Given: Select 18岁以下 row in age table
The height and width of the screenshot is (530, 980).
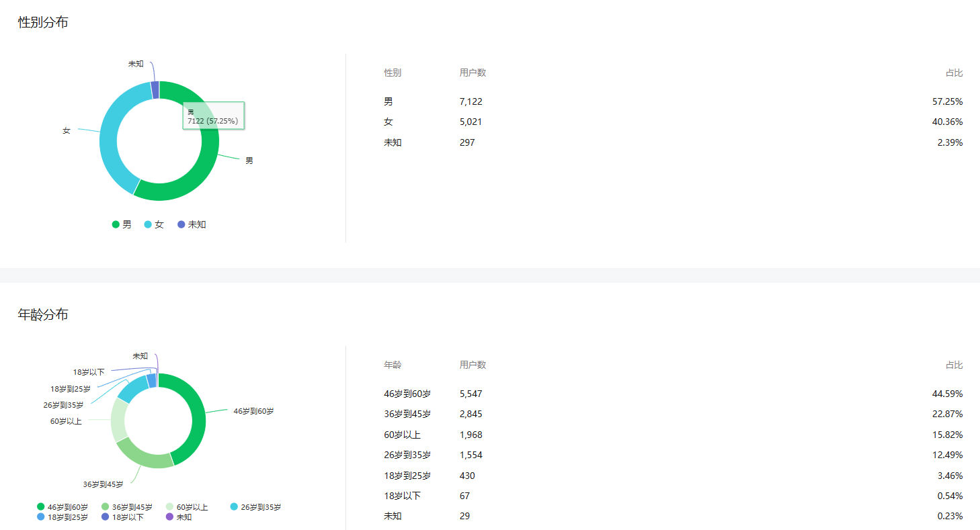Looking at the screenshot, I should point(403,496).
